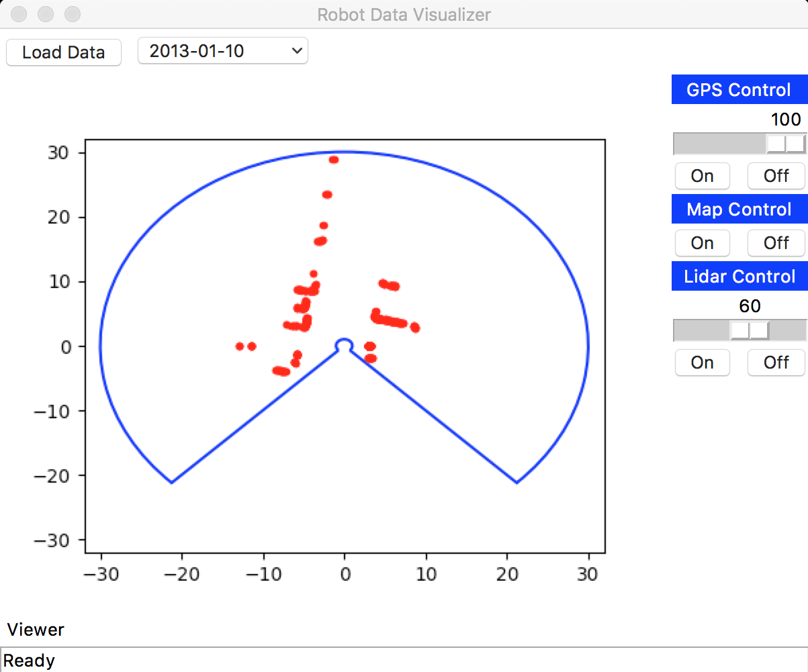This screenshot has width=808, height=672.
Task: Open the 2013-01-10 date dropdown
Action: point(223,51)
